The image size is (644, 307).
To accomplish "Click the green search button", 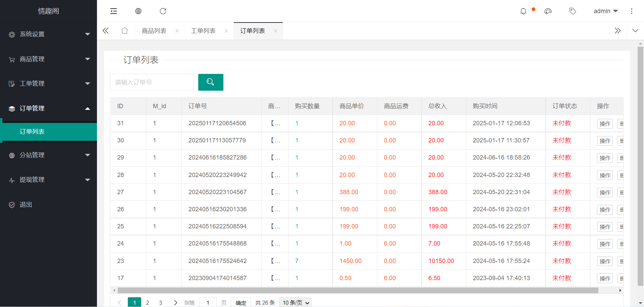I will (x=211, y=82).
